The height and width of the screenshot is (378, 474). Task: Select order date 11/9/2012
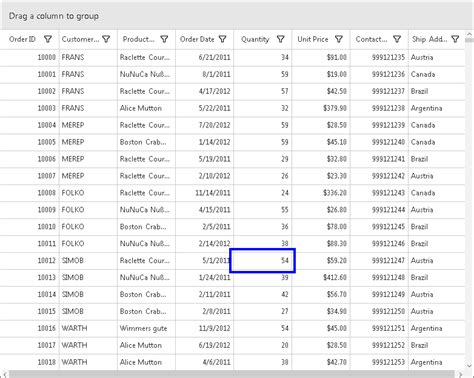coord(205,328)
